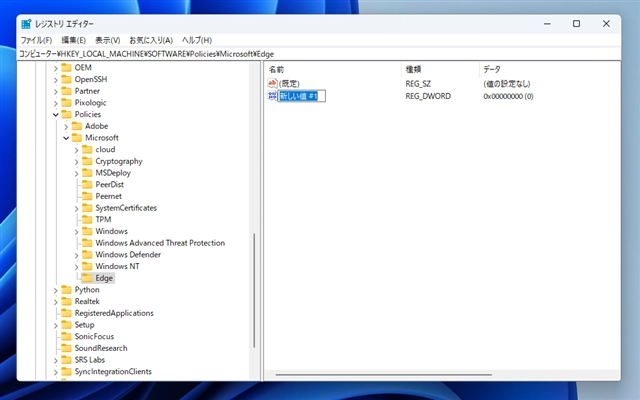Select the Realtek key label
Screen dimensions: 640x400
tap(87, 301)
